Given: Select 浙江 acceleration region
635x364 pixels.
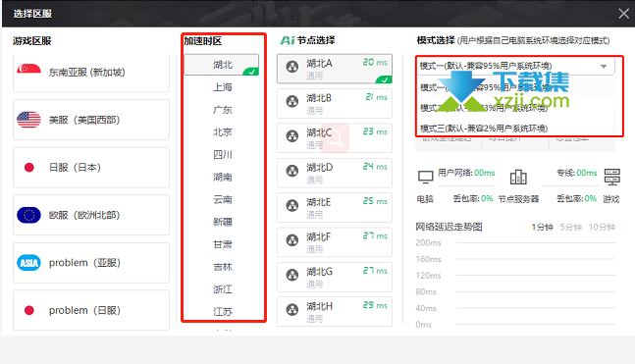Looking at the screenshot, I should click(x=223, y=289).
